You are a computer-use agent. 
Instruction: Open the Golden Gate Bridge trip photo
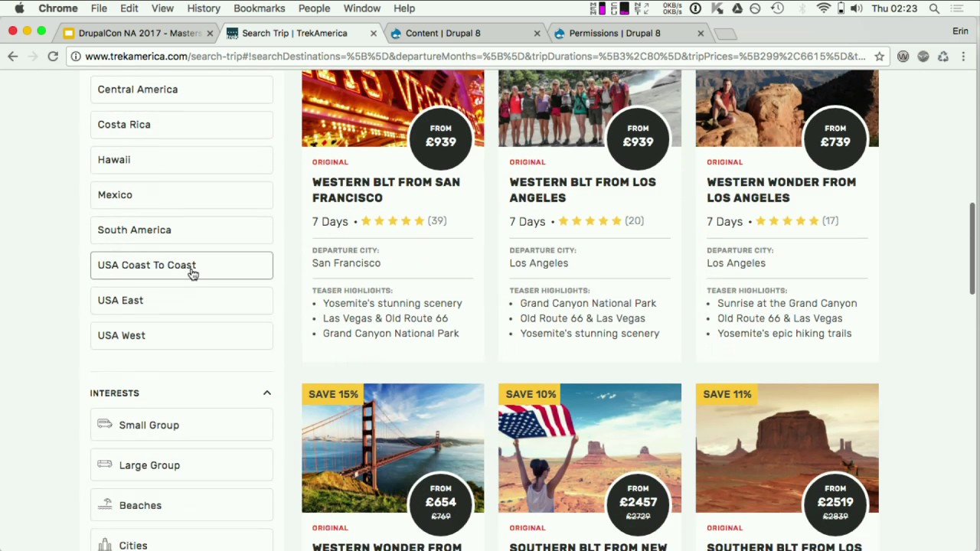[x=393, y=448]
